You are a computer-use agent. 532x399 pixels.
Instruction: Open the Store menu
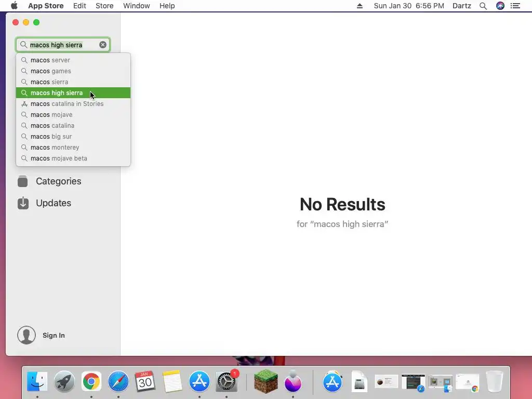(x=104, y=6)
